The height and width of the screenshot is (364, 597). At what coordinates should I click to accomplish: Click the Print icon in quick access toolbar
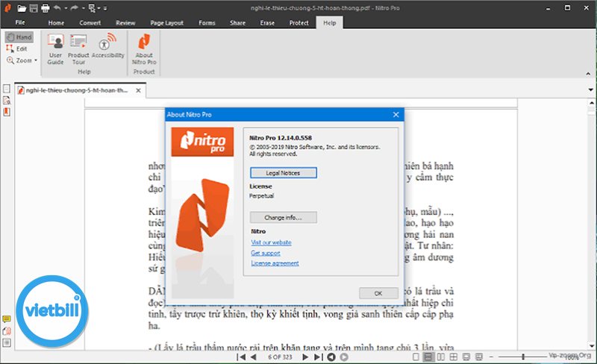[46, 8]
